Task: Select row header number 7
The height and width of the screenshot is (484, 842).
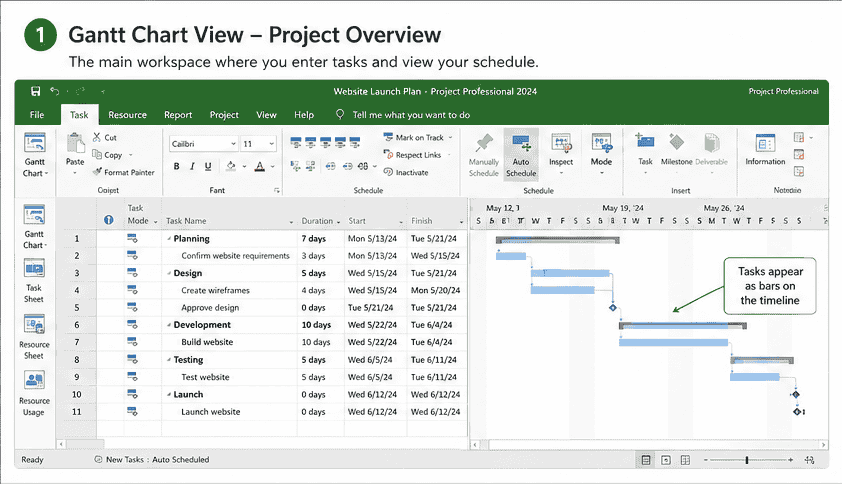Action: click(77, 342)
